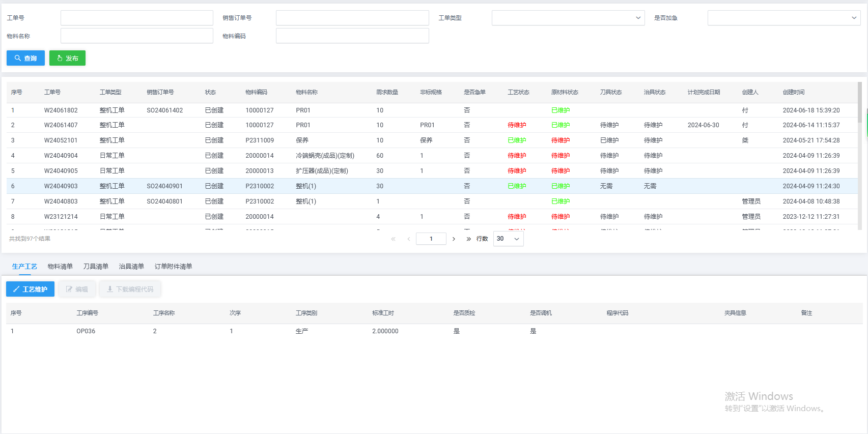Select work order W24040905 row
The width and height of the screenshot is (868, 434).
(432, 171)
